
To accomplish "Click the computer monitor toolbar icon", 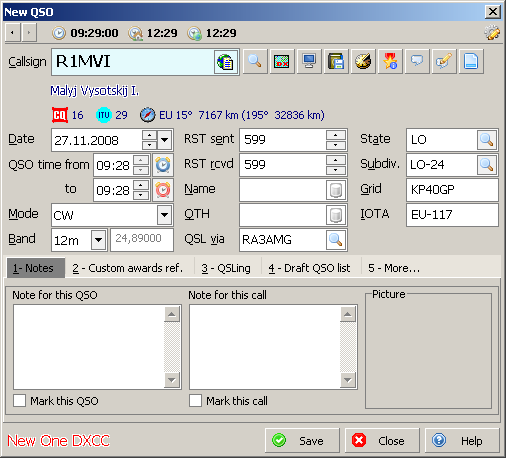I will tap(309, 61).
